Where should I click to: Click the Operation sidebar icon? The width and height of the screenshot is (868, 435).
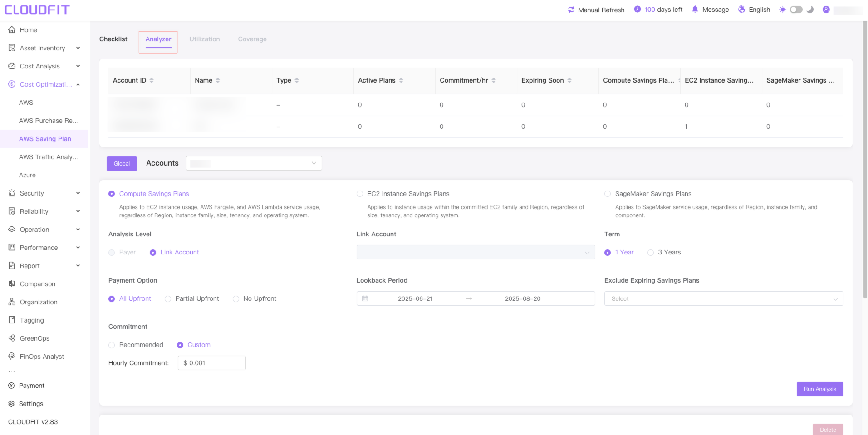click(12, 230)
